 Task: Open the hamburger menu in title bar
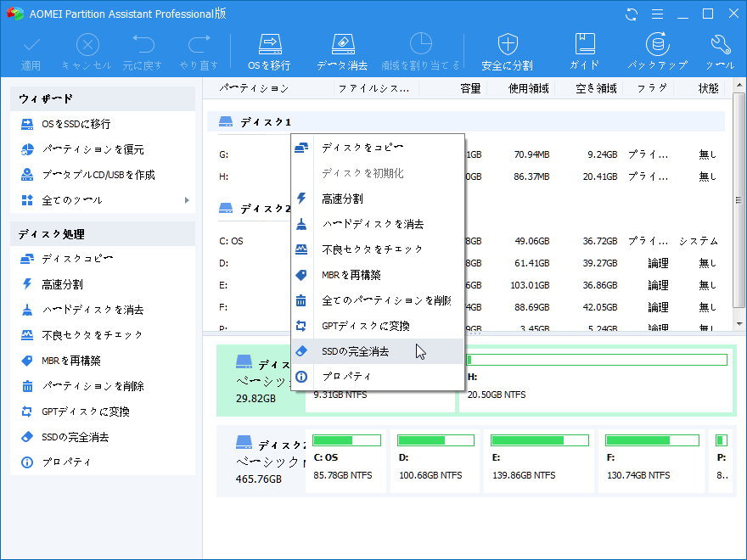coord(657,14)
